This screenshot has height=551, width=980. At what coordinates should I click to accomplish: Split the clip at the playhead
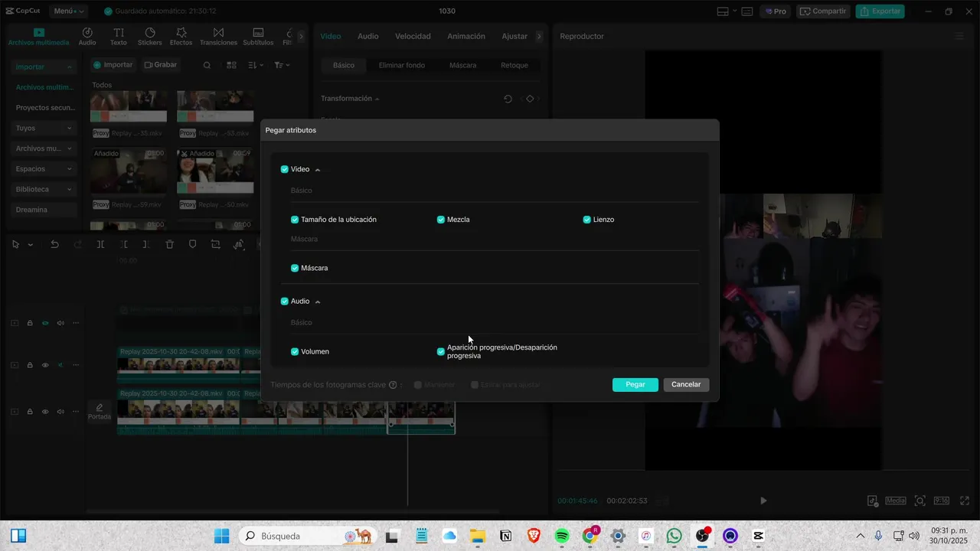[x=100, y=245]
